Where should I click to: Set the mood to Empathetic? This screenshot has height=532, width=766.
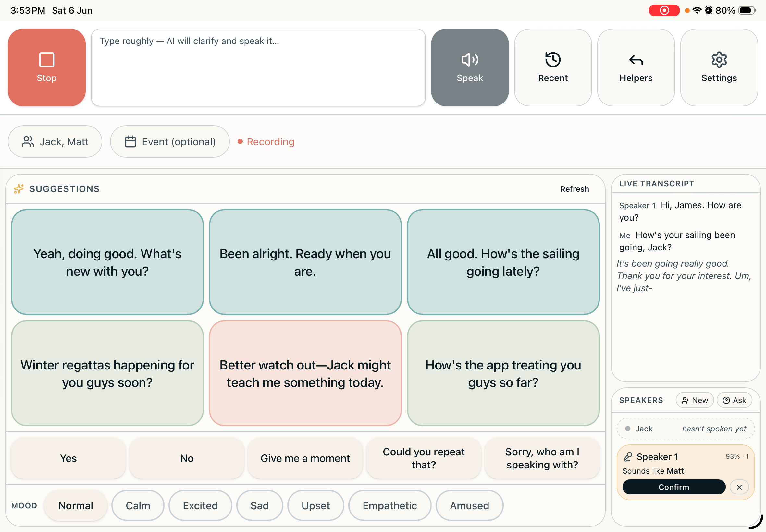[389, 506]
